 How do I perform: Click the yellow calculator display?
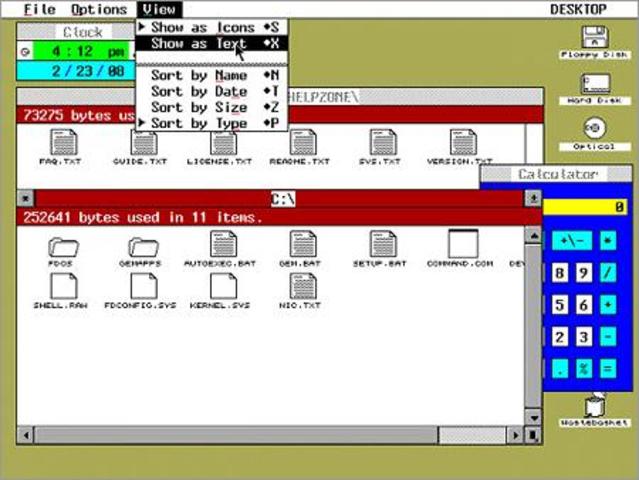tap(585, 207)
